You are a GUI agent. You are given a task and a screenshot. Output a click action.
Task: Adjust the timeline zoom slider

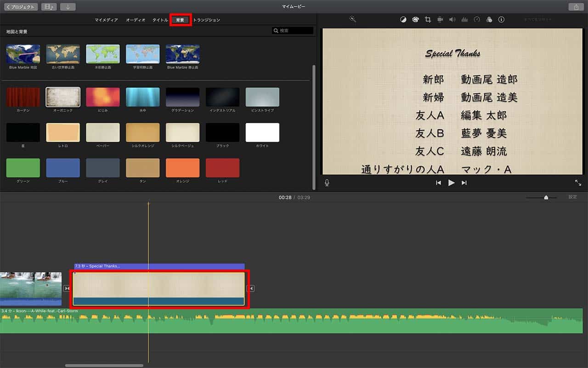tap(546, 197)
